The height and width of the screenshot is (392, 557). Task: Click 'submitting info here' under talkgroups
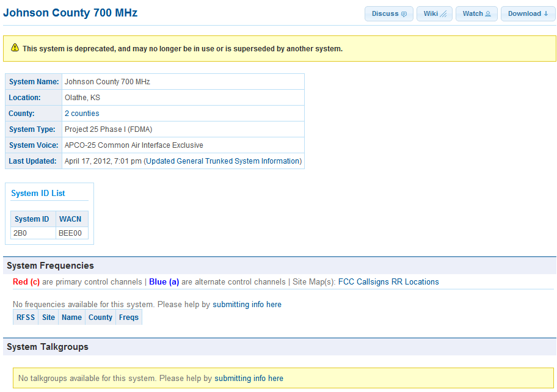click(249, 379)
